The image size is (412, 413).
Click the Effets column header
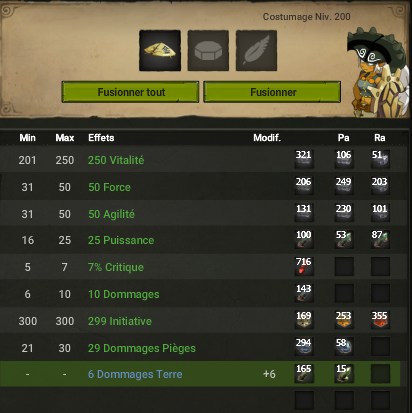(x=101, y=138)
